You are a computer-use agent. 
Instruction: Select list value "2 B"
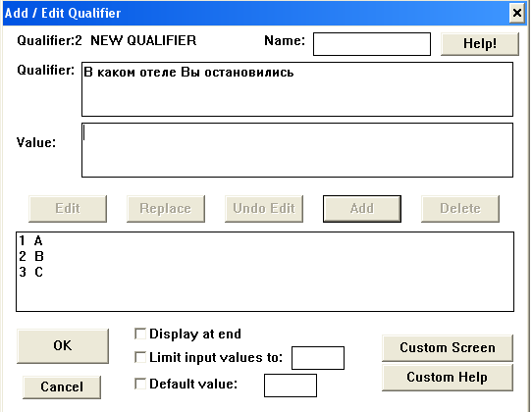pos(265,256)
